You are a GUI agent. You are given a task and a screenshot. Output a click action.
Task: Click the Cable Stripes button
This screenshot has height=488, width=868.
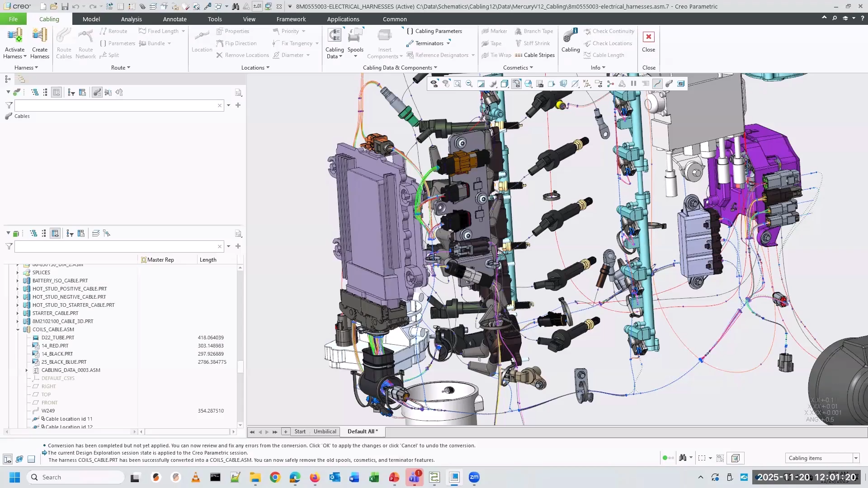pyautogui.click(x=535, y=55)
